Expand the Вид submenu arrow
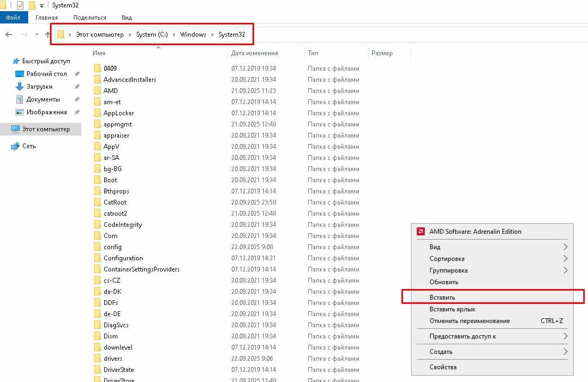 565,247
